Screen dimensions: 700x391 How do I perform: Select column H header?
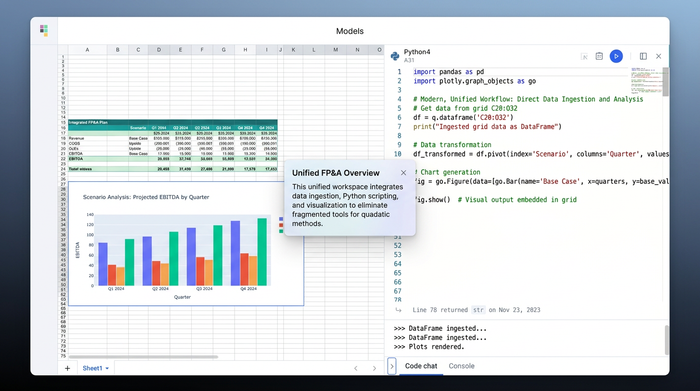245,50
